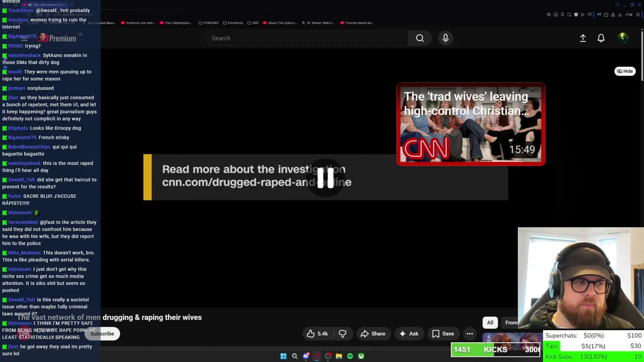644x362 pixels.
Task: Click chat username BakedBananaChips
Action: (x=29, y=147)
